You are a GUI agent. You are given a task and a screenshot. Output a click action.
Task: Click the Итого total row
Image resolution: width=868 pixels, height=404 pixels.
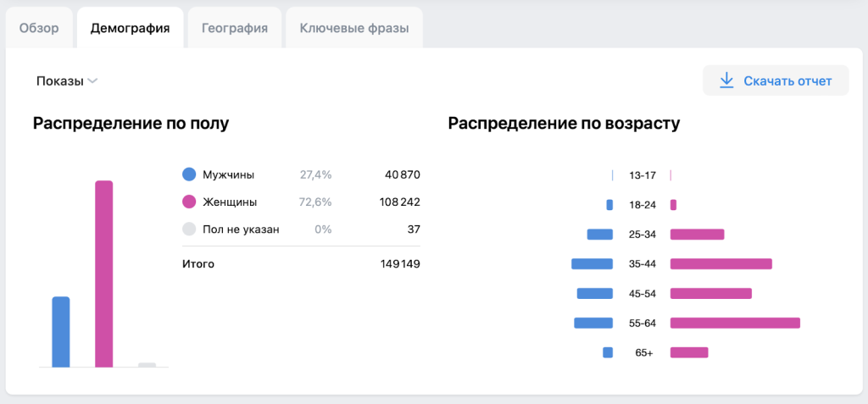301,264
